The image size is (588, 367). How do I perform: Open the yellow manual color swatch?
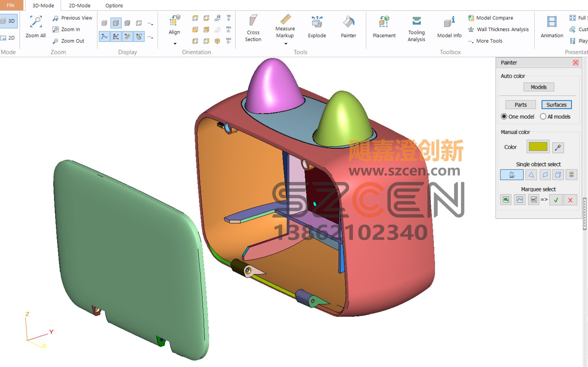pos(538,147)
